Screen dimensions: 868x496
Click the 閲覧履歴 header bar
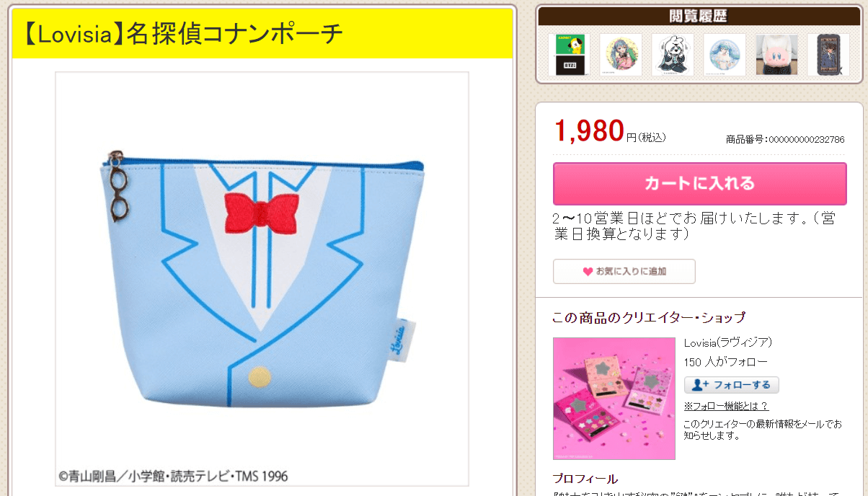(699, 17)
